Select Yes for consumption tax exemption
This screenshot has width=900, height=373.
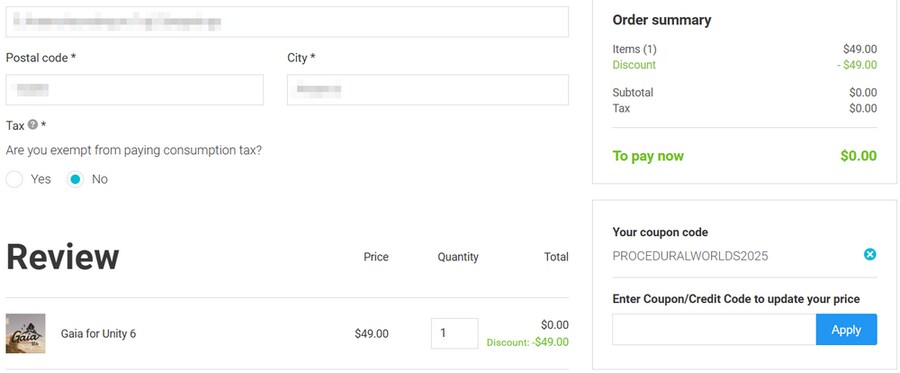[x=14, y=180]
